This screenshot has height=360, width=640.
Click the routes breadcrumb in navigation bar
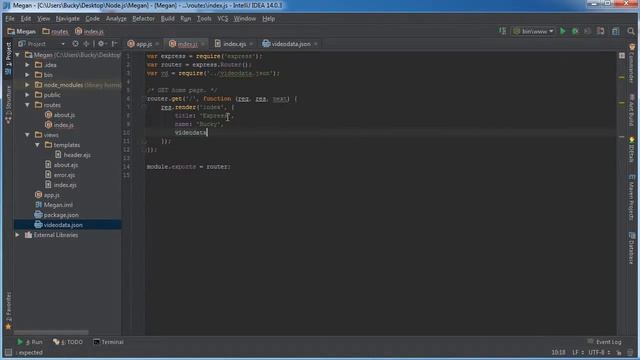click(55, 31)
